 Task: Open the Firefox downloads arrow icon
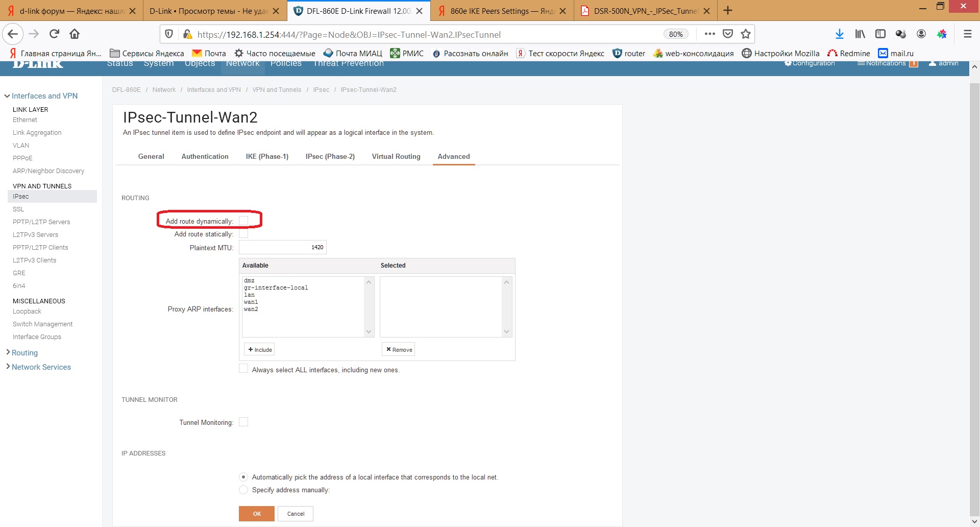839,34
